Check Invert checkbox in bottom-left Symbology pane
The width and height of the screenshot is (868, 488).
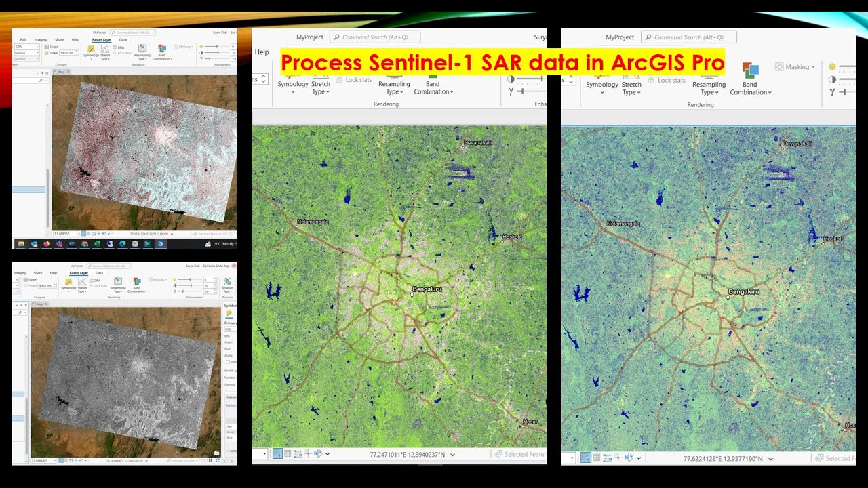click(227, 362)
